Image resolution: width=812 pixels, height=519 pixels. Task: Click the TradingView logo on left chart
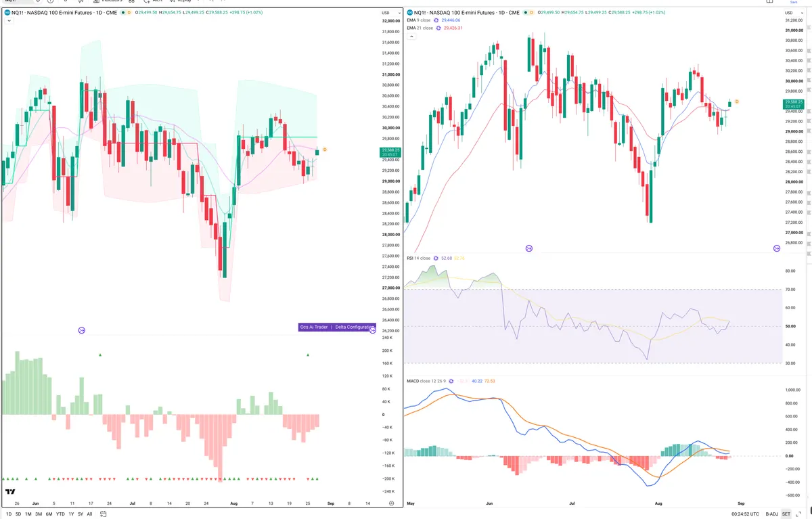11,492
